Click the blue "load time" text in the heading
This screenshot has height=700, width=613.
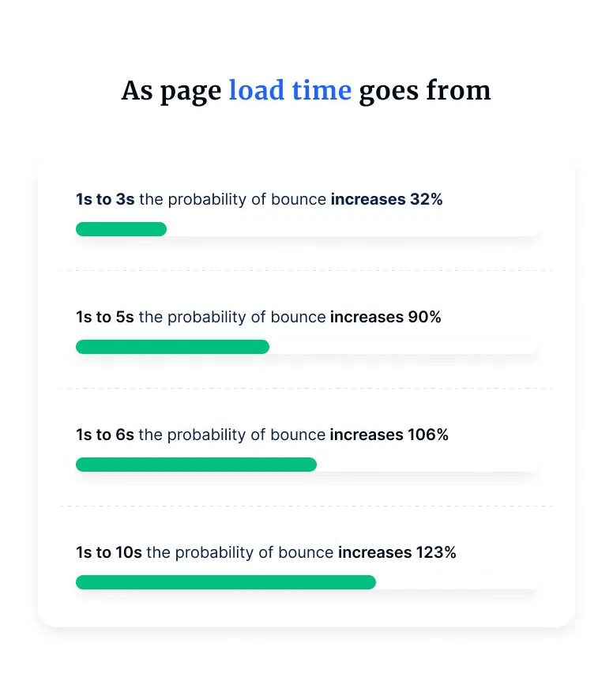[290, 91]
